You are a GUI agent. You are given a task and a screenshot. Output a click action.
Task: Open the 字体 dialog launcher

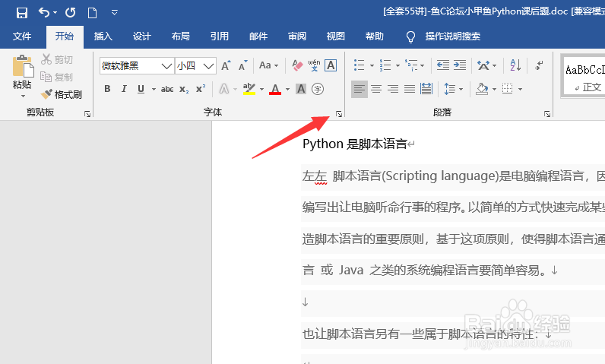click(x=339, y=114)
